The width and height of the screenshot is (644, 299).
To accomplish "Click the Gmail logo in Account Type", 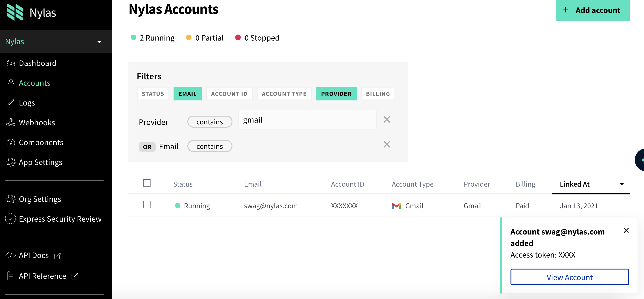I will [396, 206].
